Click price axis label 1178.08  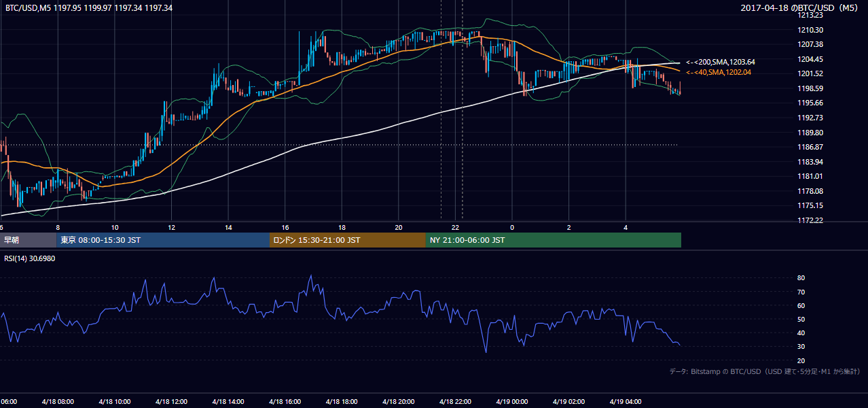[811, 191]
